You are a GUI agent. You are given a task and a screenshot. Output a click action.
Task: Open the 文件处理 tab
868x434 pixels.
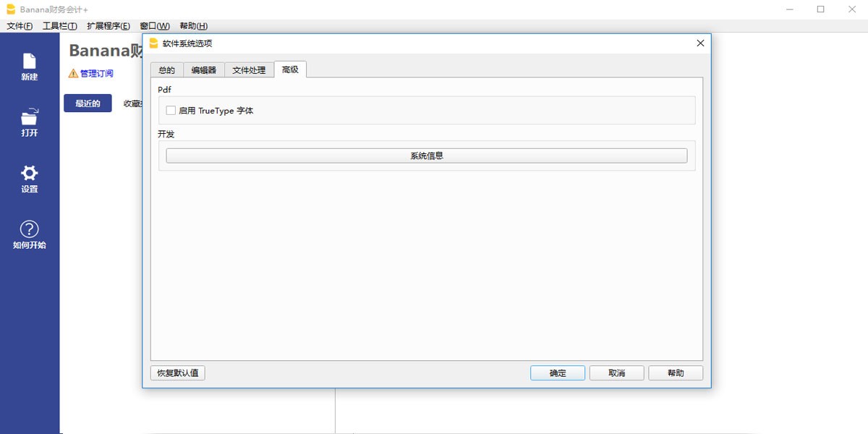pyautogui.click(x=249, y=70)
